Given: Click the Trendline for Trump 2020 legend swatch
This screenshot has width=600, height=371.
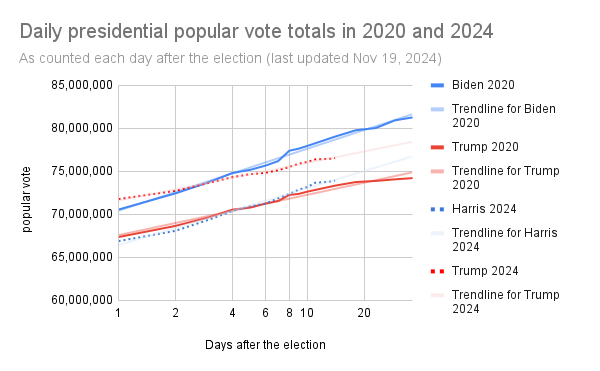Looking at the screenshot, I should (x=437, y=171).
